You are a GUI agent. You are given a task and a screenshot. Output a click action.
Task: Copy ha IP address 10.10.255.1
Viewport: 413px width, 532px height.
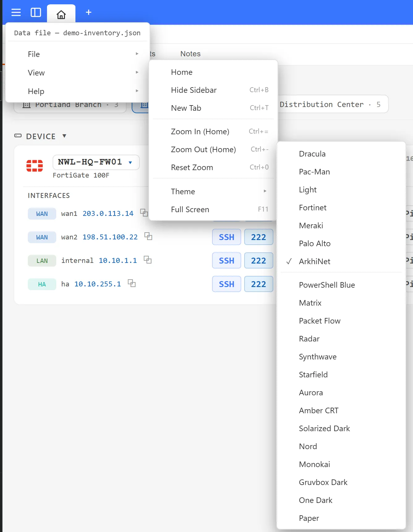(x=132, y=283)
